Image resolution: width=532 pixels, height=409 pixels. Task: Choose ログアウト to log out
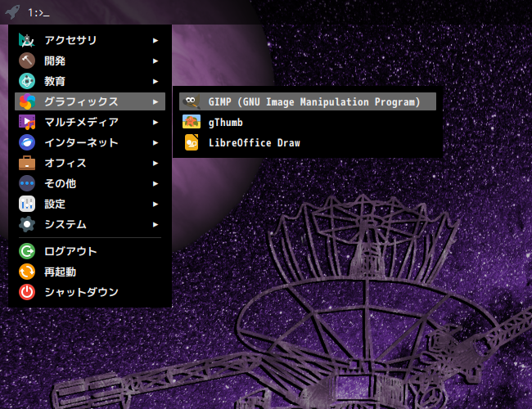(90, 251)
